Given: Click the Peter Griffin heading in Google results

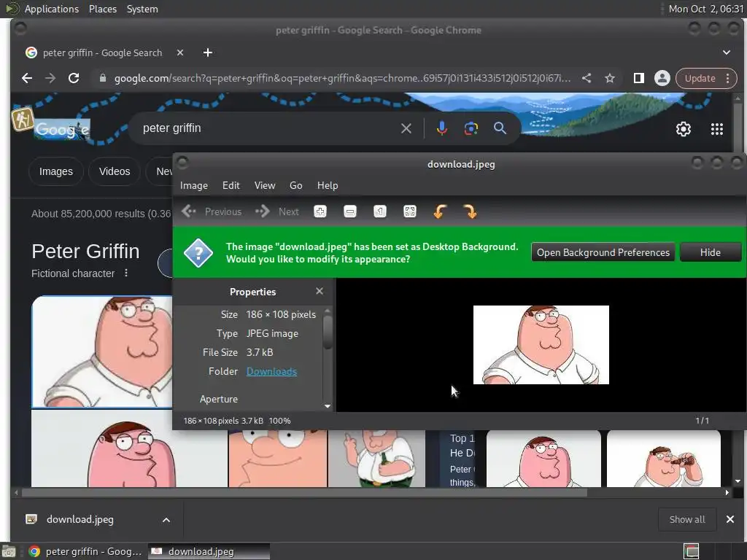Looking at the screenshot, I should [86, 251].
